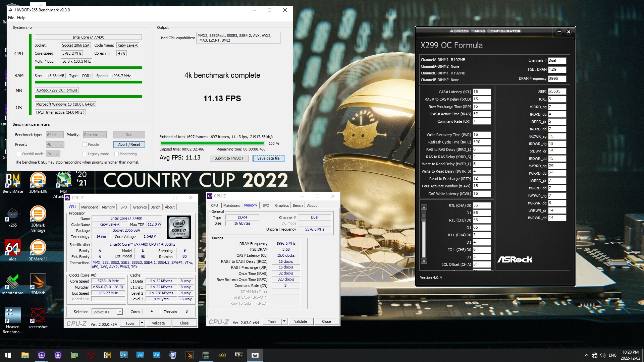Open the Help menu in HWBOT x265
This screenshot has height=362, width=644.
[x=21, y=18]
